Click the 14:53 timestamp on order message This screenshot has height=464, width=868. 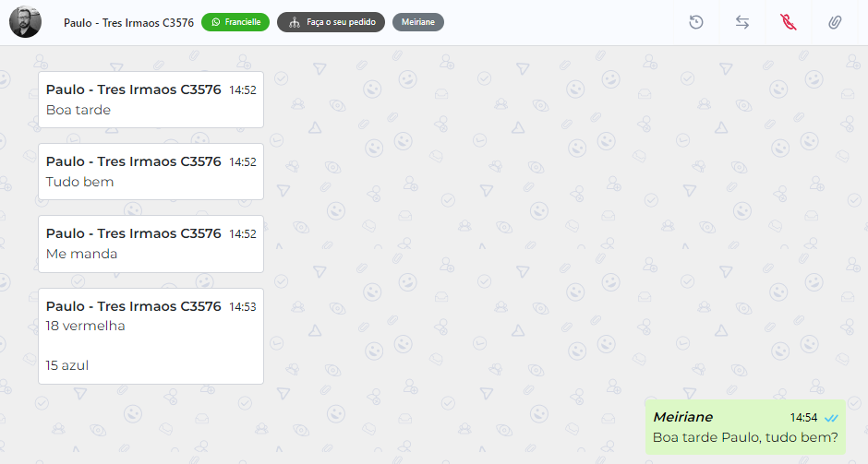(x=243, y=307)
